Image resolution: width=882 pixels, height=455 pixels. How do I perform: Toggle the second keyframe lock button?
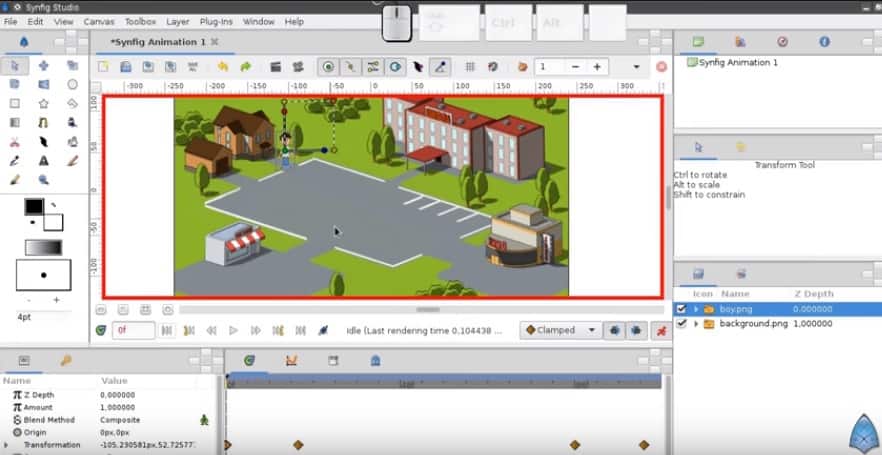point(636,331)
